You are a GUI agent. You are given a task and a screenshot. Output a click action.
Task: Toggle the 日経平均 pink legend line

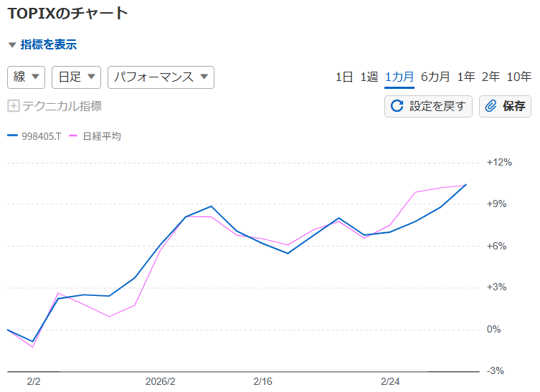[x=72, y=136]
